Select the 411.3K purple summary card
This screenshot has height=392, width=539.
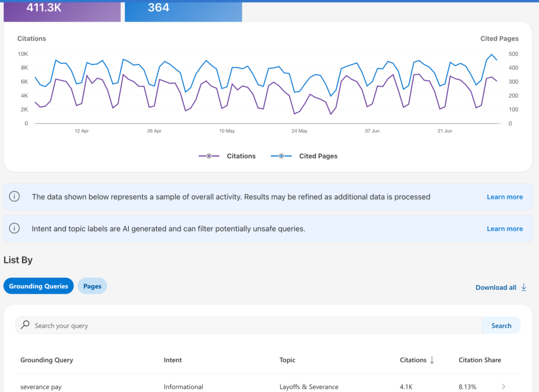(x=62, y=11)
